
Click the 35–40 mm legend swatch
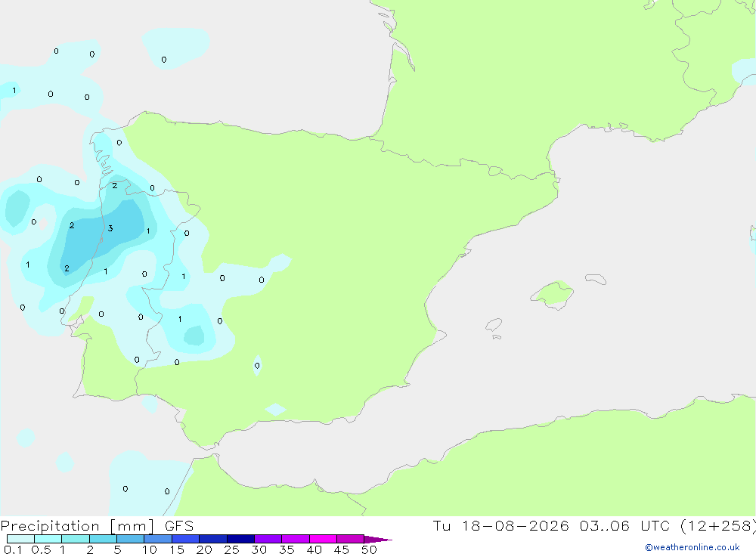pyautogui.click(x=296, y=539)
